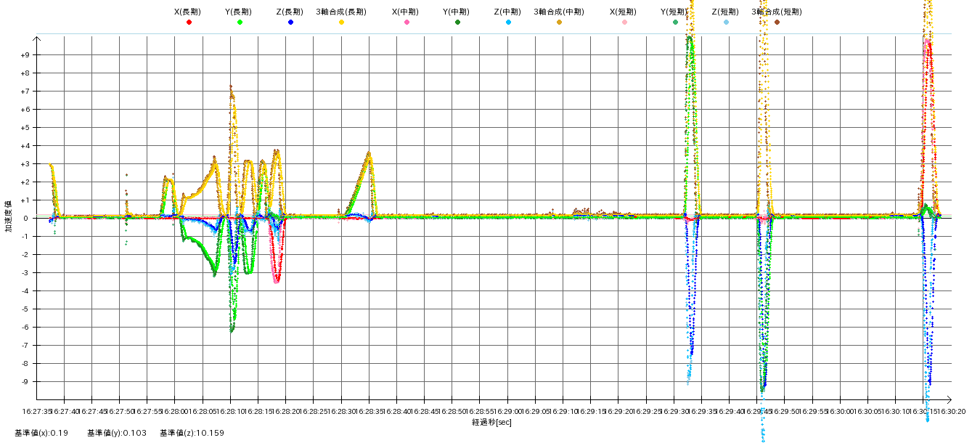Image resolution: width=980 pixels, height=443 pixels.
Task: Click the red X(長期) legend dot
Action: tap(189, 23)
